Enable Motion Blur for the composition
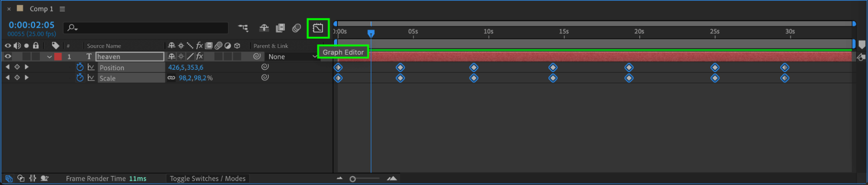 click(x=297, y=28)
